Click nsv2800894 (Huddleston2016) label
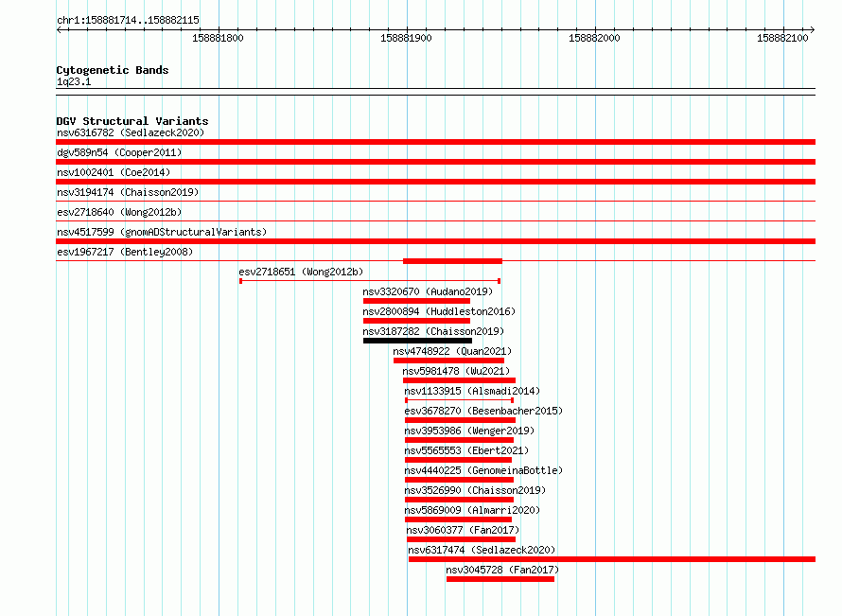The image size is (842, 616). (x=439, y=311)
